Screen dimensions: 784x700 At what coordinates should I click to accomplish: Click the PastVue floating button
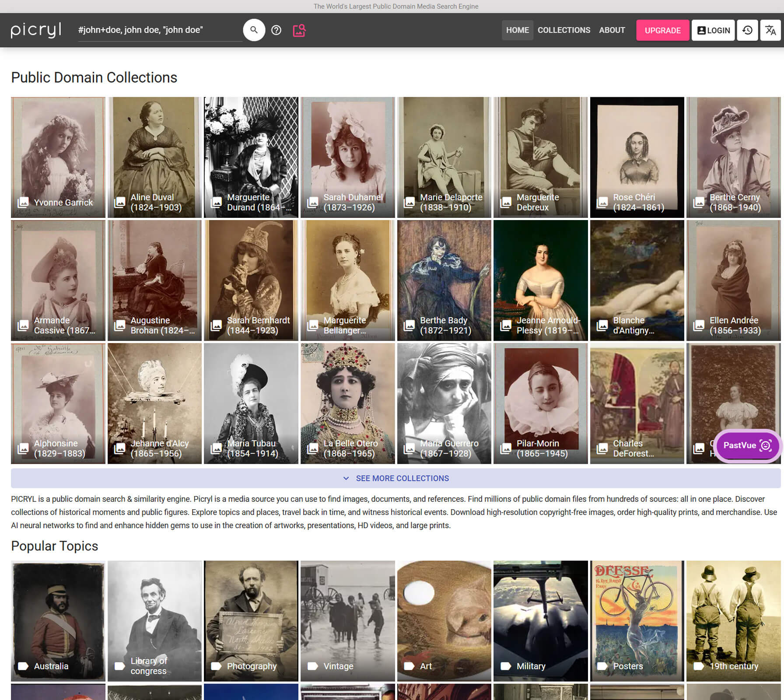(747, 445)
